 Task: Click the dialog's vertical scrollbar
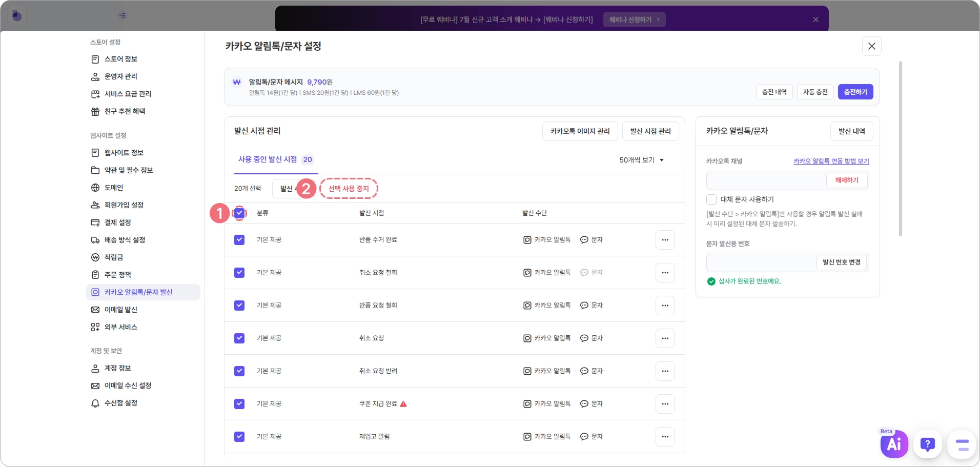(x=901, y=149)
